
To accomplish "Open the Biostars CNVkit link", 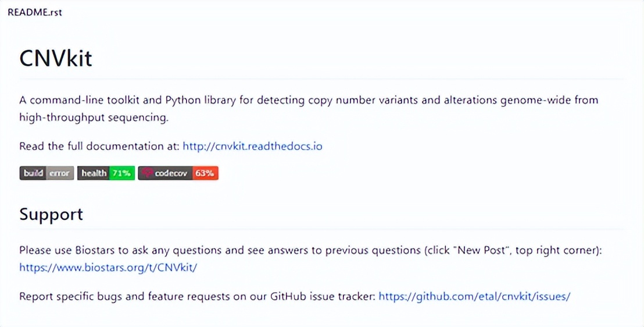I will 108,268.
